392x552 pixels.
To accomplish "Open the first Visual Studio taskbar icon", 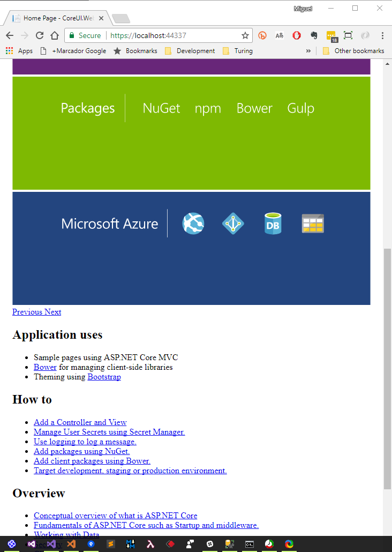I will [31, 544].
